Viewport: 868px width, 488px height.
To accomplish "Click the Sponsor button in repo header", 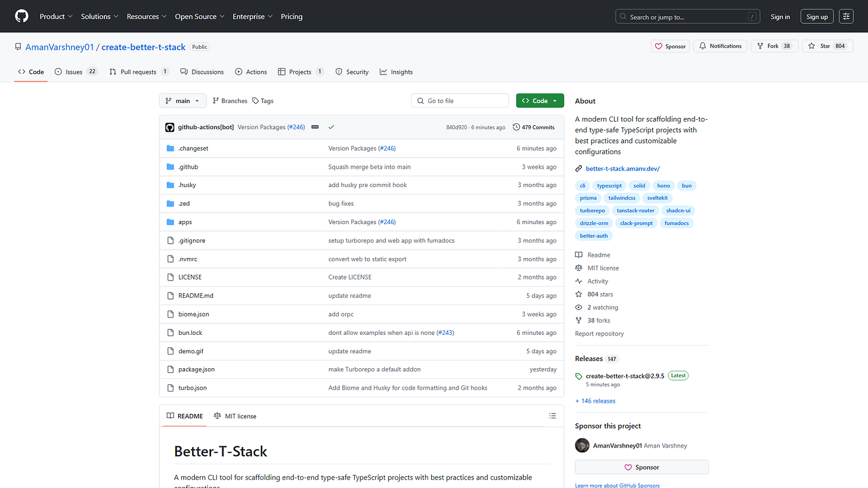I will click(670, 46).
